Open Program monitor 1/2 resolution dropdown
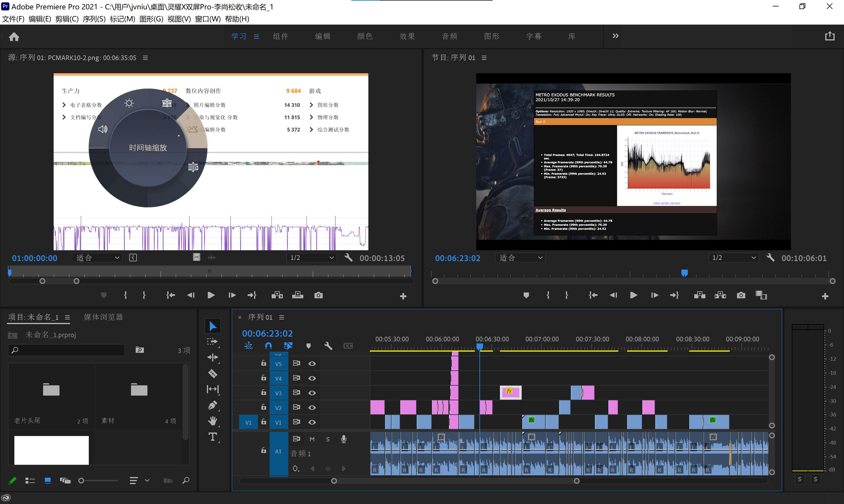This screenshot has width=844, height=504. point(734,258)
